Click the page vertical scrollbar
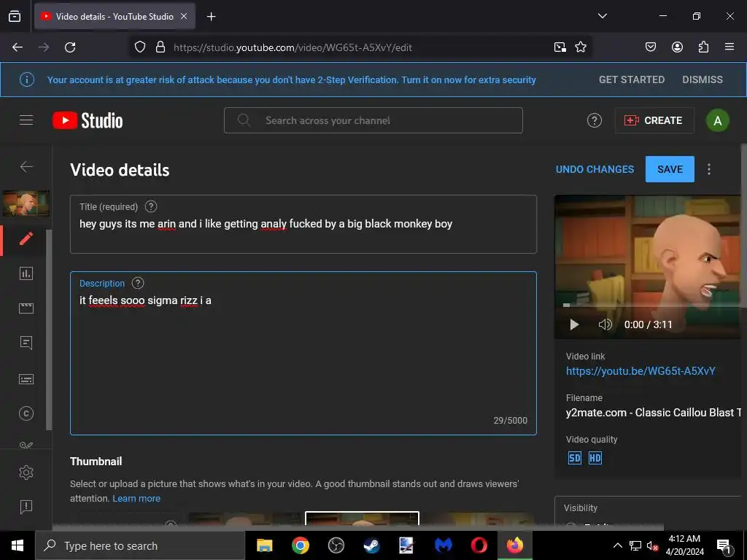Screen dimensions: 747x560 (743, 226)
